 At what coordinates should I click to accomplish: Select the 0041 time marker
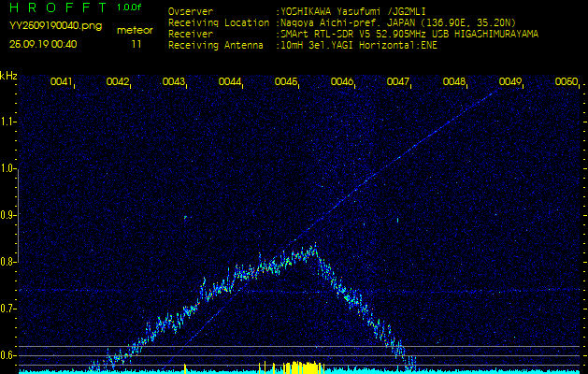tap(62, 82)
